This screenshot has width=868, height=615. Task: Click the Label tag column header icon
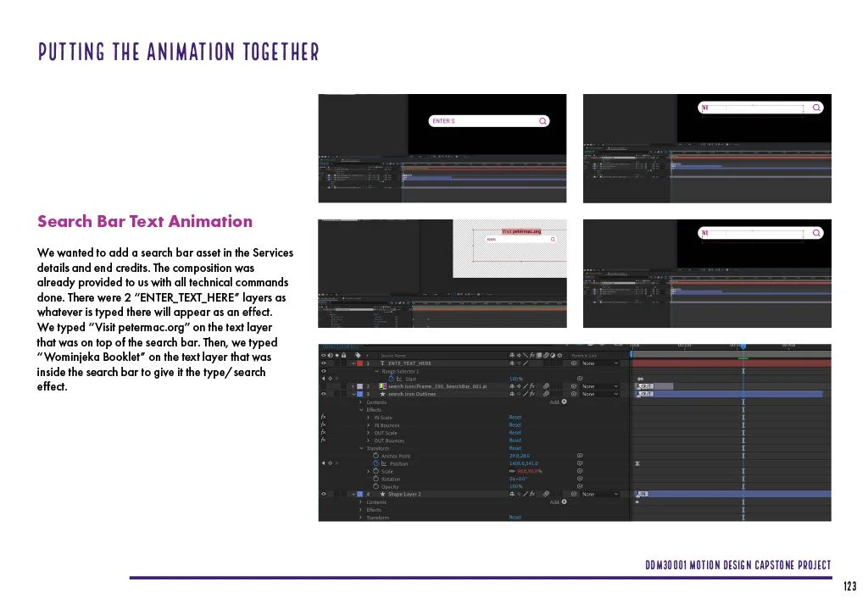pos(359,355)
